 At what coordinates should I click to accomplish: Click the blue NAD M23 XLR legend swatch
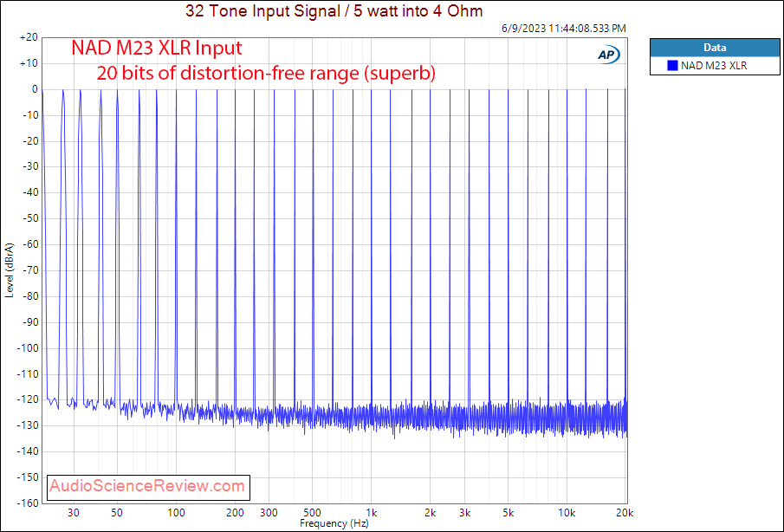(672, 66)
